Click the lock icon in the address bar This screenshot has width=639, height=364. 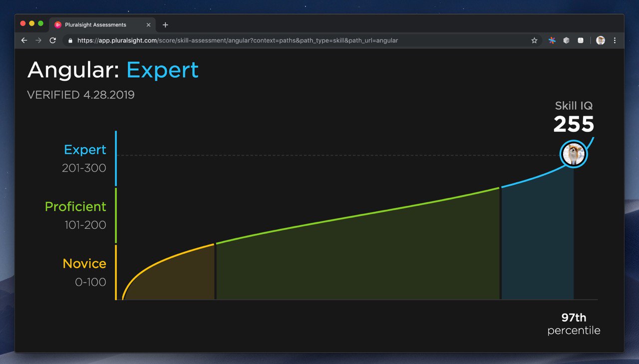tap(70, 40)
